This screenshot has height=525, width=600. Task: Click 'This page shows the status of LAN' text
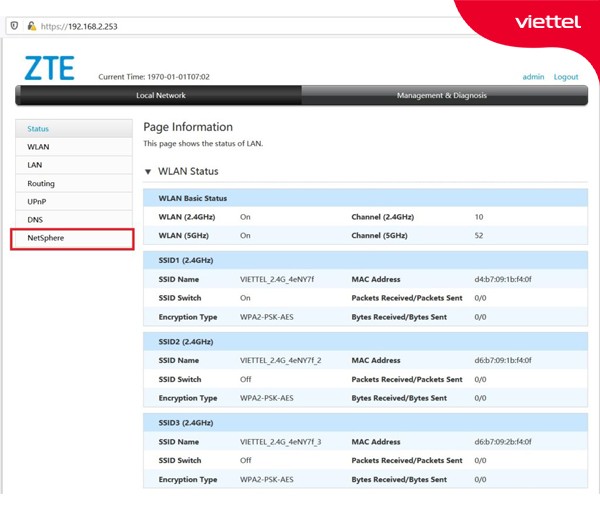tap(203, 143)
